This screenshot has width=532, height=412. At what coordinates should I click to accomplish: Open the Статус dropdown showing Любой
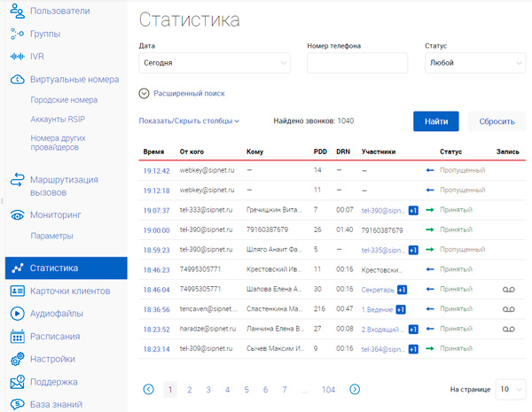pos(475,63)
